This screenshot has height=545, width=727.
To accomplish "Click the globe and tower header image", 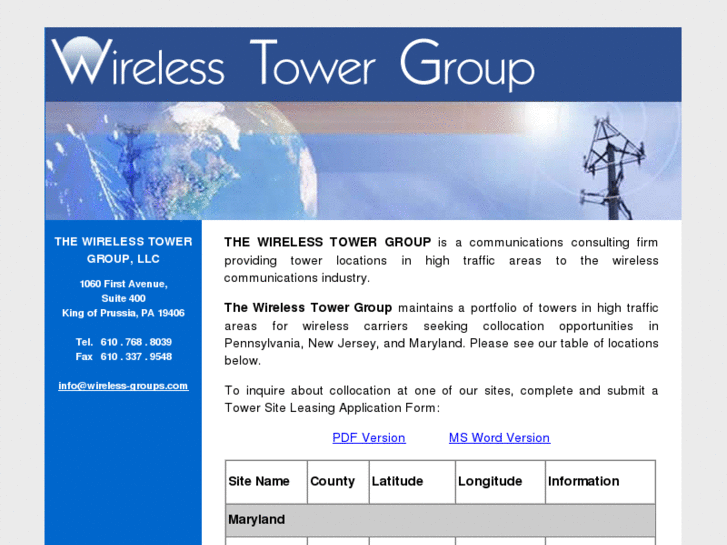I will pyautogui.click(x=363, y=161).
